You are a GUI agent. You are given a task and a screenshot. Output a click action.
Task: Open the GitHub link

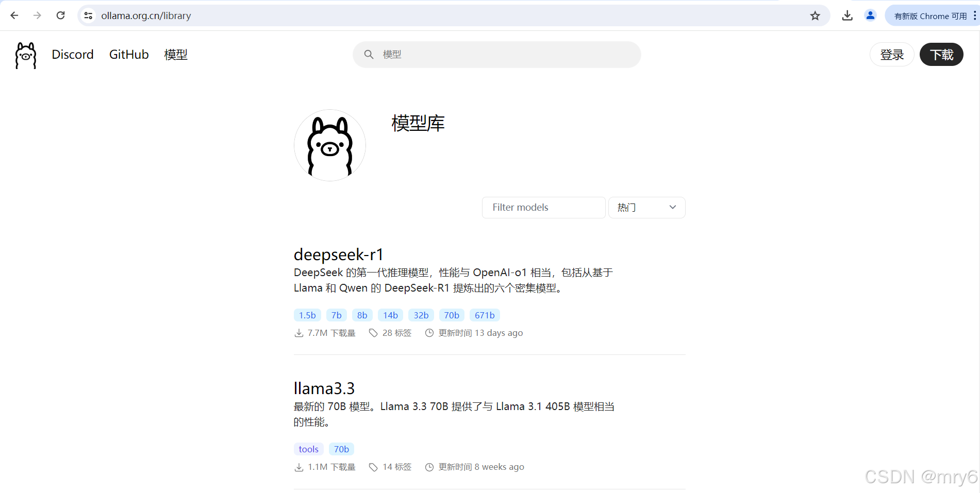[129, 55]
